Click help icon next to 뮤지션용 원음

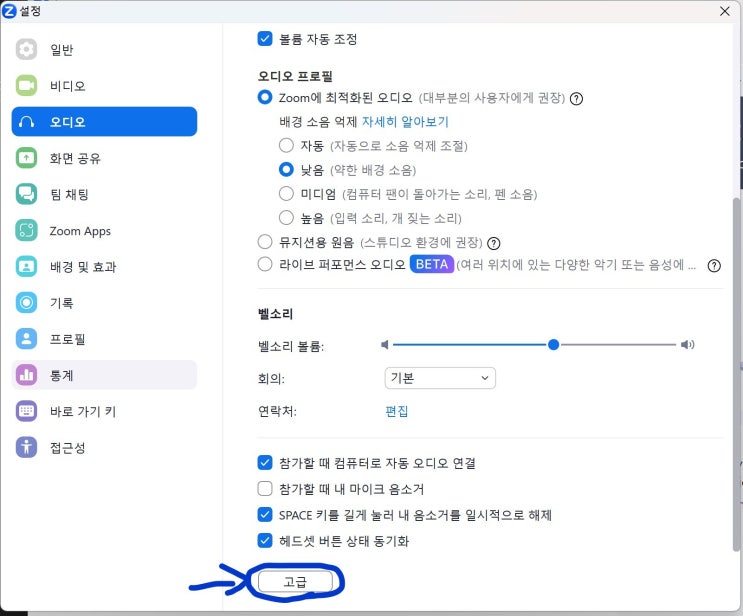(x=494, y=243)
